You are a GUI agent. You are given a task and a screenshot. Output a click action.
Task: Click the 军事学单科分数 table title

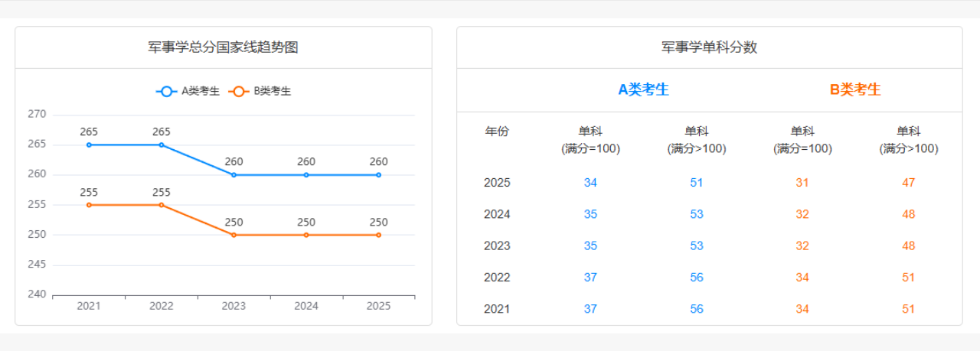(709, 47)
